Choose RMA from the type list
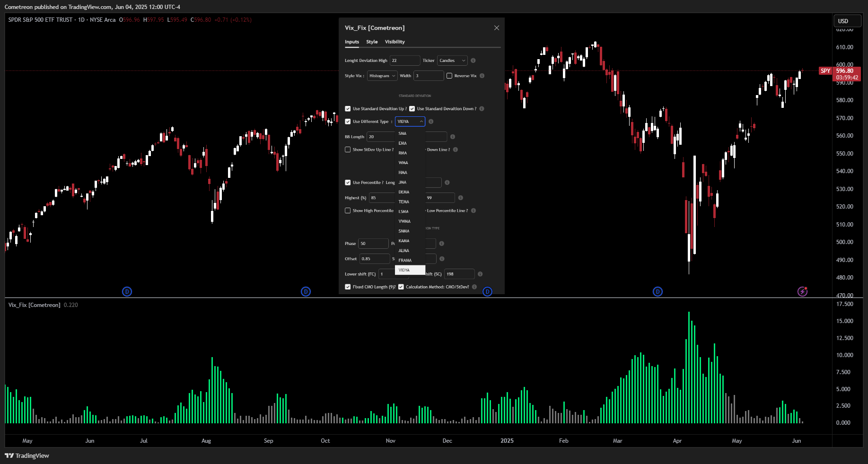Image resolution: width=868 pixels, height=464 pixels. [410, 153]
